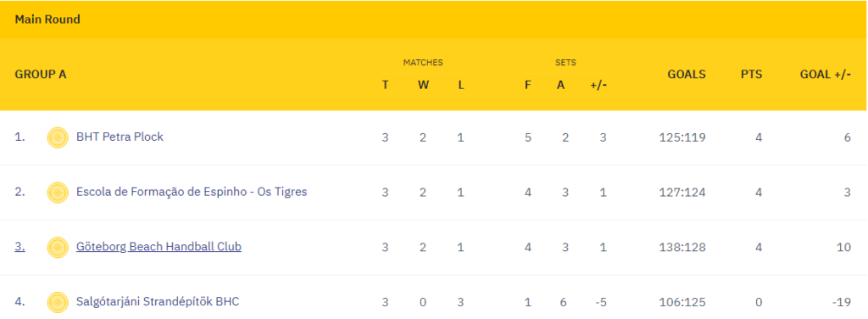Open Salgótarjáni Strandépítök BHC team link
Screen dimensions: 868x319
pyautogui.click(x=158, y=302)
